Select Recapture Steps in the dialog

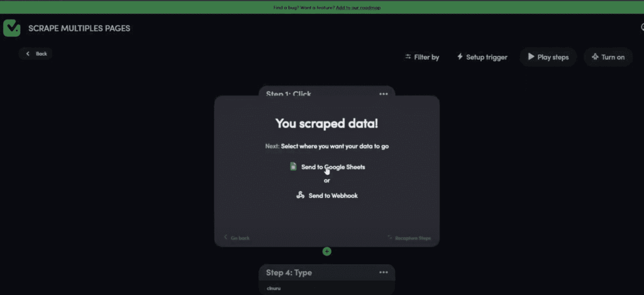coord(409,238)
